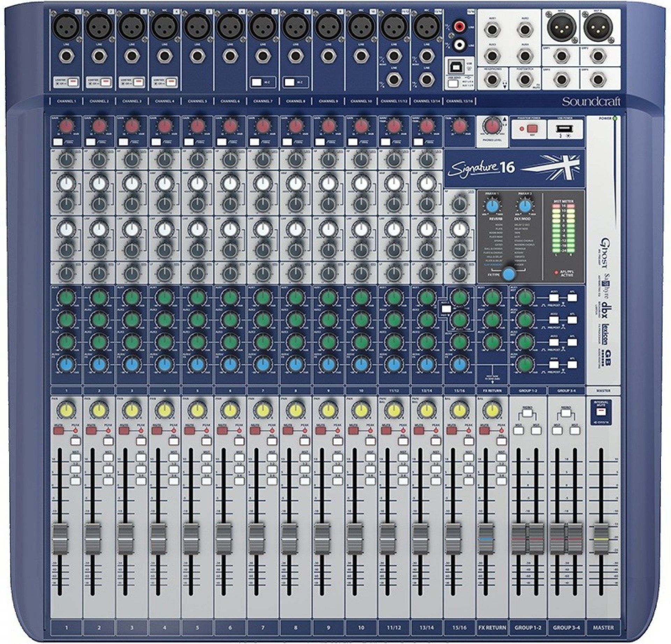This screenshot has width=671, height=644.
Task: Click the Reverb Param 1 blue knob
Action: (492, 207)
